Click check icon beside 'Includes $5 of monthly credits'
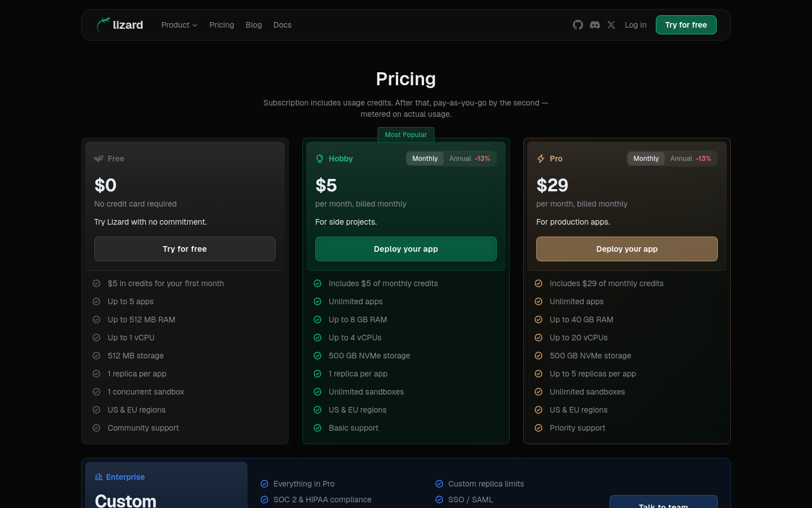Viewport: 812px width, 508px height. click(317, 283)
